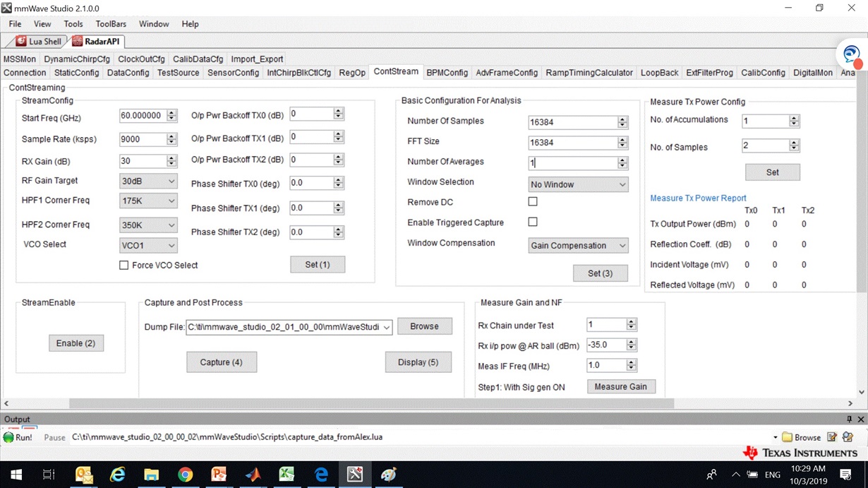Click the Set (1) button
The image size is (868, 488).
point(318,265)
